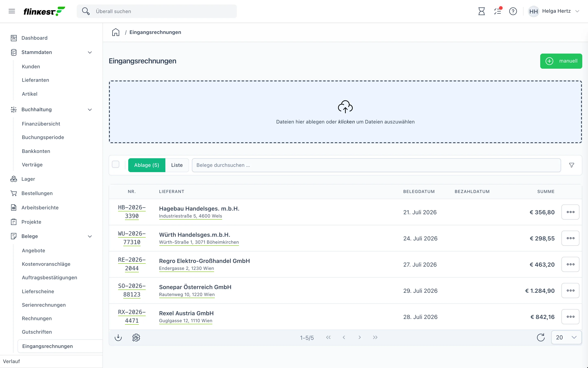Open Gutschriften in the sidebar
This screenshot has width=588, height=368.
click(x=37, y=332)
